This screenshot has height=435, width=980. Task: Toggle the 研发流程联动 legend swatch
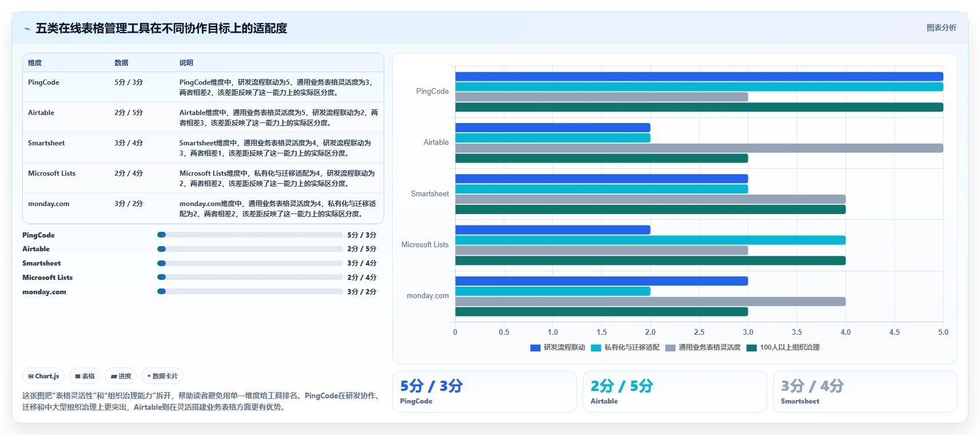pyautogui.click(x=535, y=347)
